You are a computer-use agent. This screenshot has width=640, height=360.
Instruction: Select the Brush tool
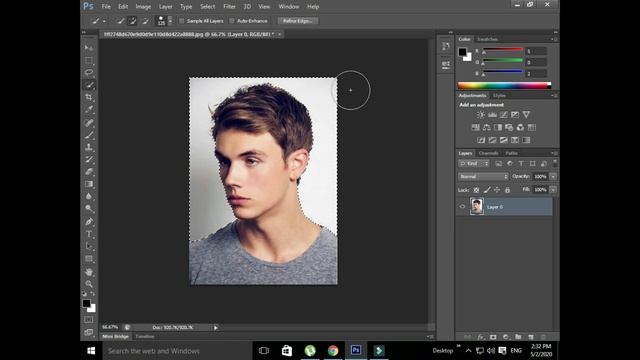click(89, 135)
